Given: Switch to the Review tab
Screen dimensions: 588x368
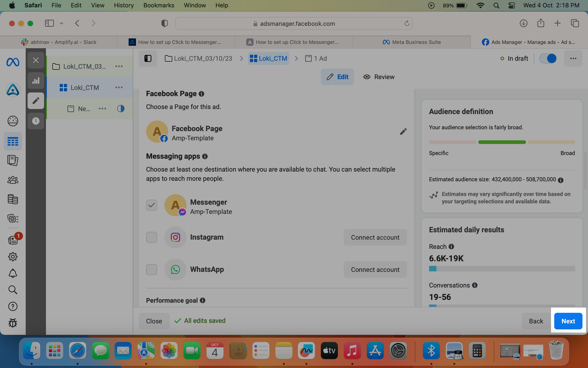Looking at the screenshot, I should click(379, 77).
